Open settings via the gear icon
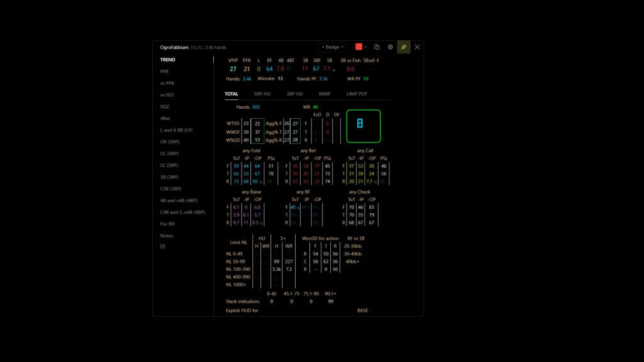The height and width of the screenshot is (362, 644). point(391,47)
